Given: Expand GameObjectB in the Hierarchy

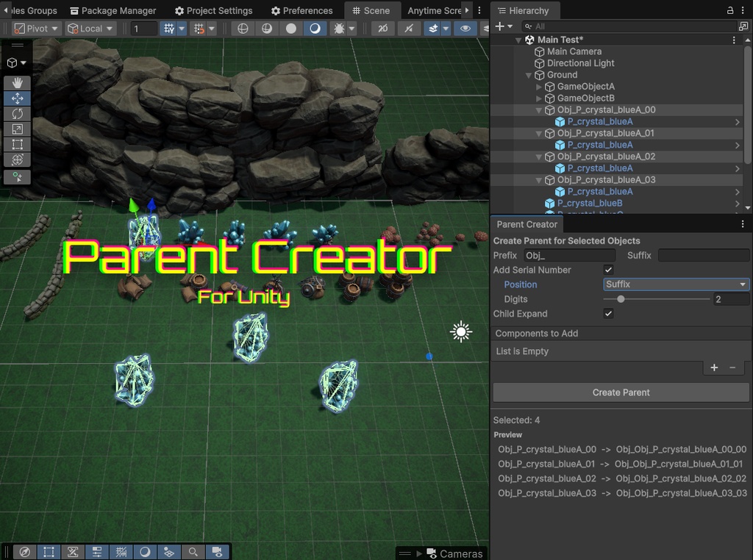Looking at the screenshot, I should 539,98.
